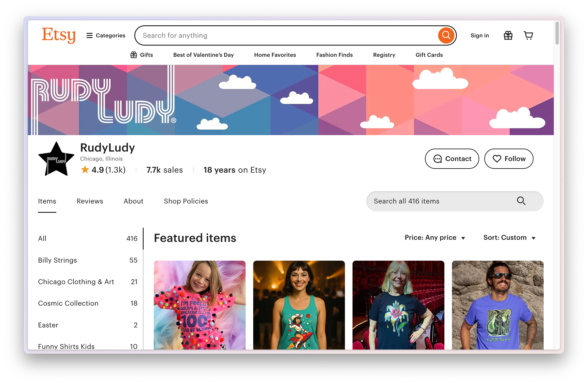Select the Billy Strings shop section
This screenshot has height=385, width=588.
(58, 260)
